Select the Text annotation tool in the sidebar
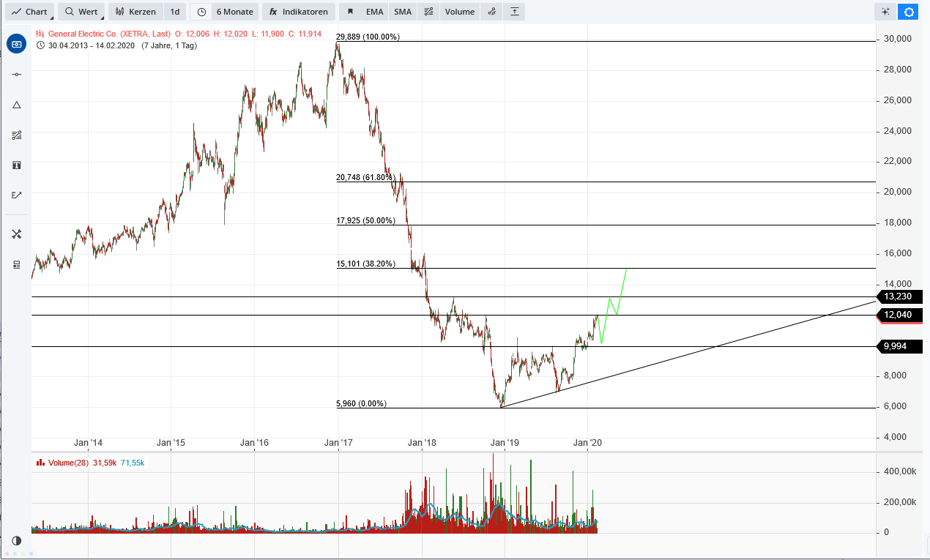The width and height of the screenshot is (930, 560). coord(16,165)
